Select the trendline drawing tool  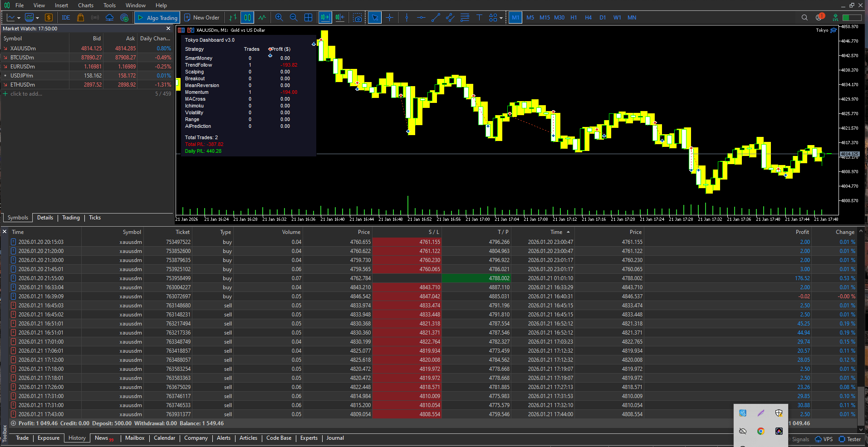436,17
